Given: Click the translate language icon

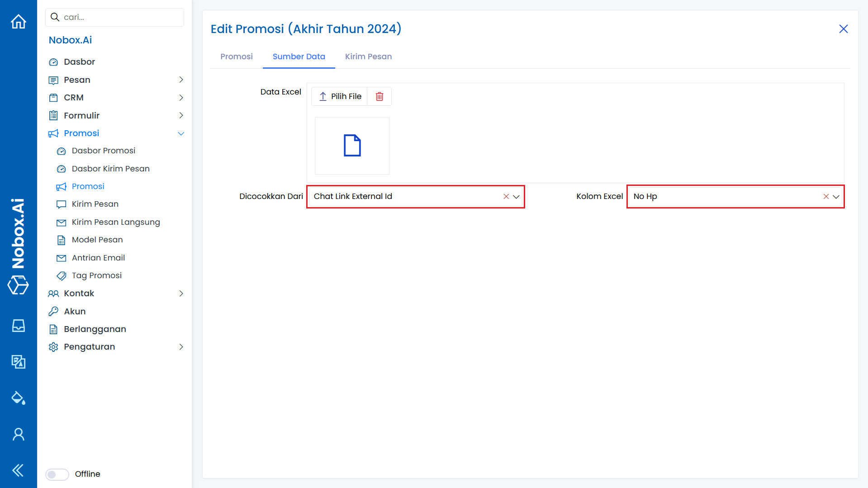Looking at the screenshot, I should (x=19, y=362).
